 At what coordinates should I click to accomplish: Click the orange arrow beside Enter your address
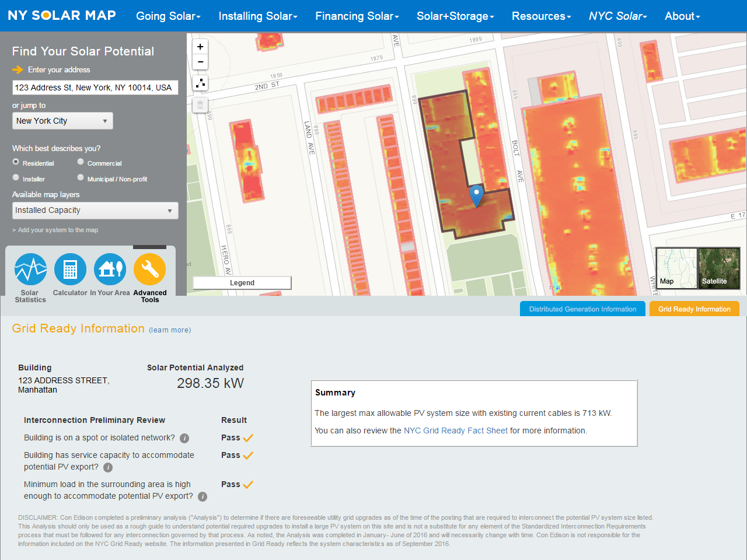(18, 69)
